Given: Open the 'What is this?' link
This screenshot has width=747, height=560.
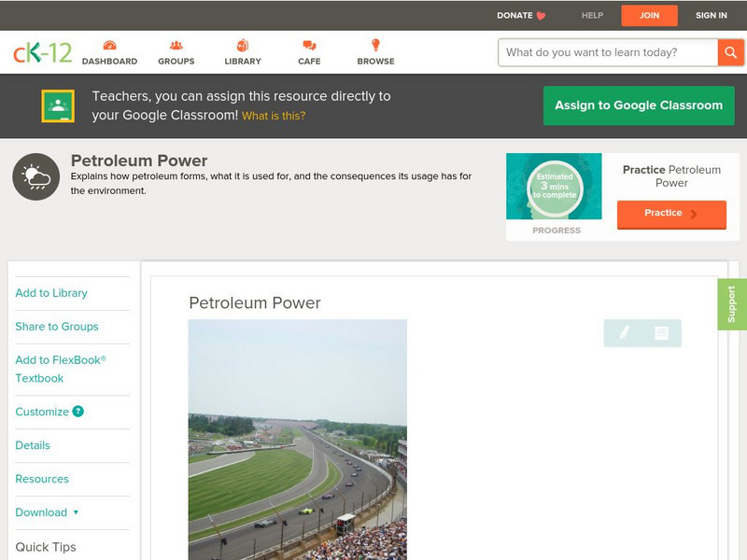Looking at the screenshot, I should click(274, 116).
